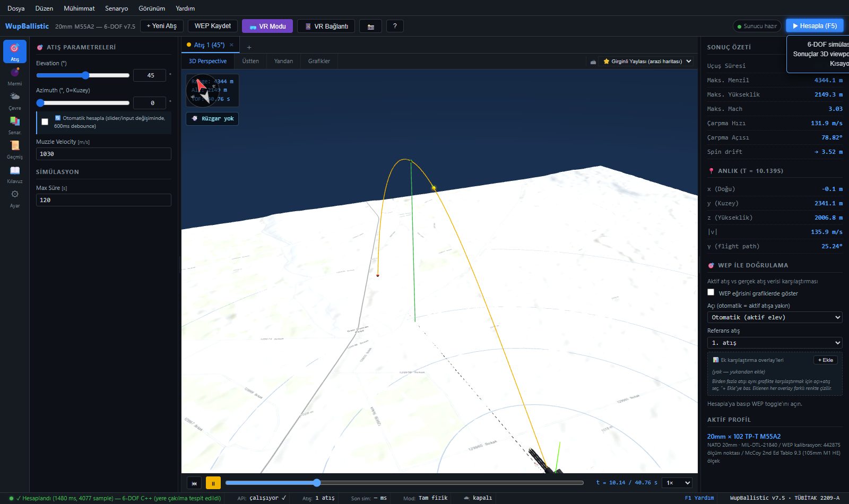The width and height of the screenshot is (849, 504).
Task: Click the Maks. Menzil value 4344.1 m
Action: 828,80
